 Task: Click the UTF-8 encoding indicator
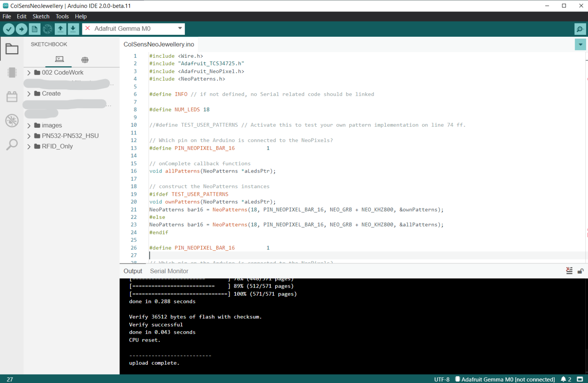[x=443, y=379]
